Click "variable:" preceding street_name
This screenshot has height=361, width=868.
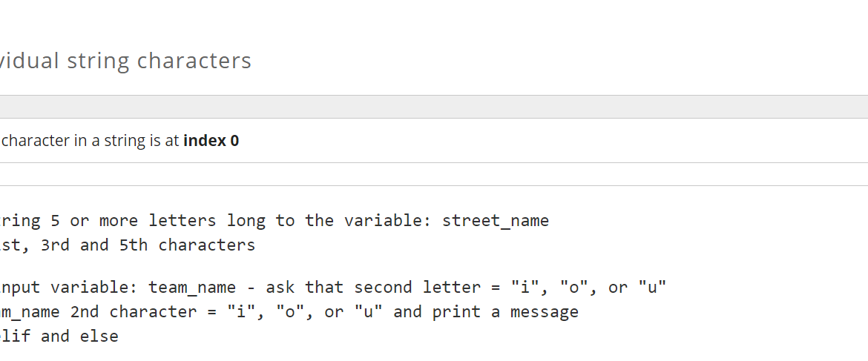pyautogui.click(x=388, y=221)
